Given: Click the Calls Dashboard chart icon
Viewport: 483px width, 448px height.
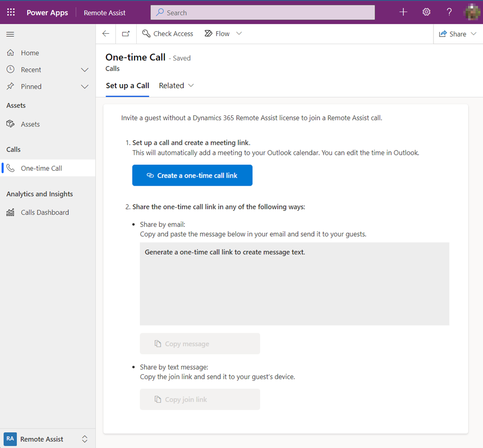Looking at the screenshot, I should click(x=10, y=212).
